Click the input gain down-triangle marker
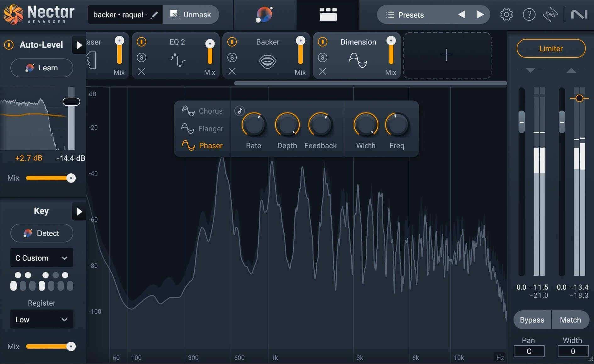Image resolution: width=594 pixels, height=364 pixels. [530, 70]
